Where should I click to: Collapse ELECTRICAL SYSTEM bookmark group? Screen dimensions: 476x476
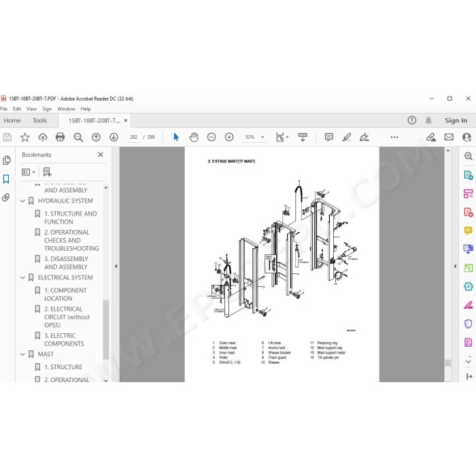[22, 277]
